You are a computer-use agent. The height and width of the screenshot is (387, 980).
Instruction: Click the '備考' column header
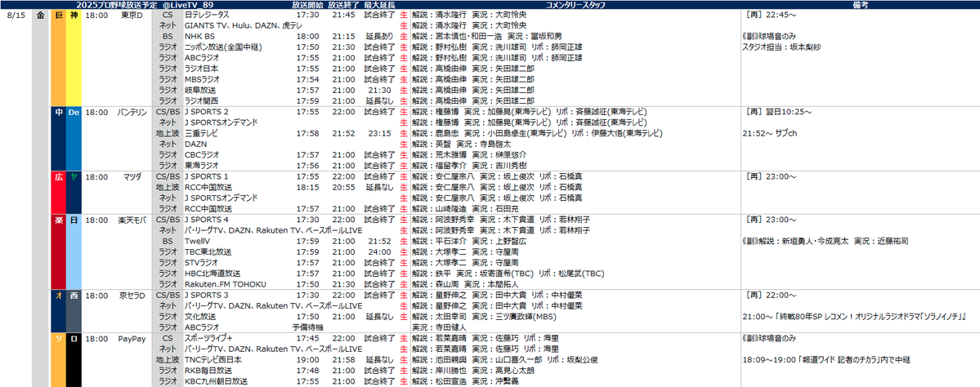pyautogui.click(x=860, y=4)
